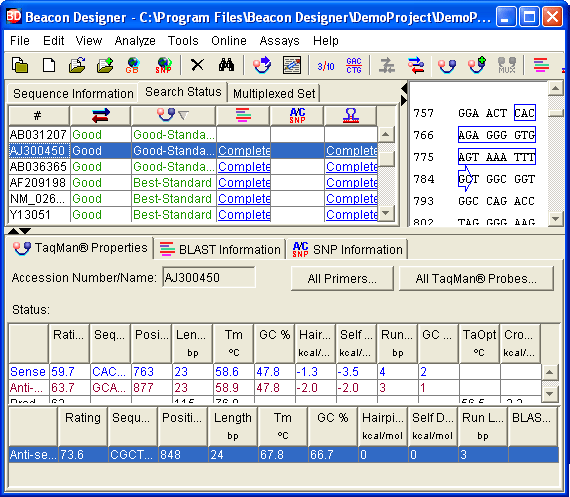Click the probe with green plus icon
570x497 pixels.
477,65
